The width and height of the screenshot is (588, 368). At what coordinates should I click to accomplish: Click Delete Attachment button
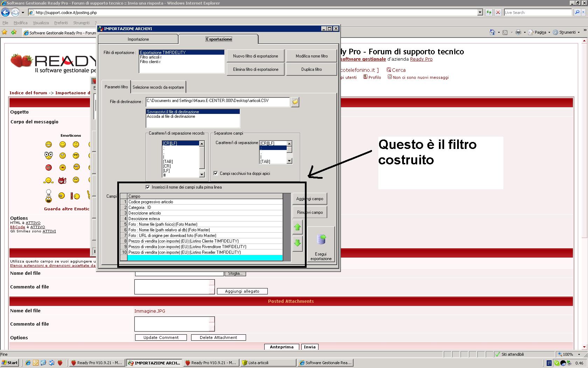pyautogui.click(x=218, y=338)
